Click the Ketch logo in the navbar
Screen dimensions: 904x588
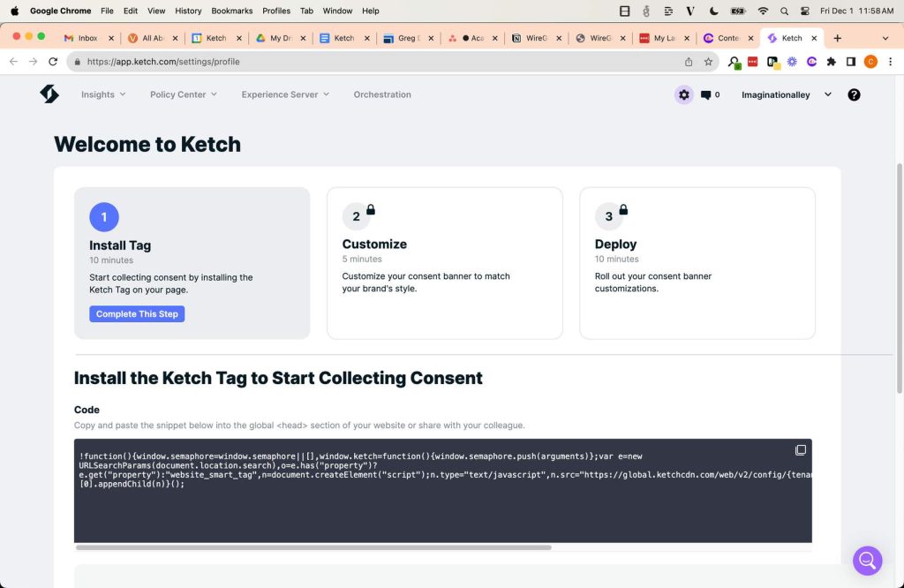49,93
